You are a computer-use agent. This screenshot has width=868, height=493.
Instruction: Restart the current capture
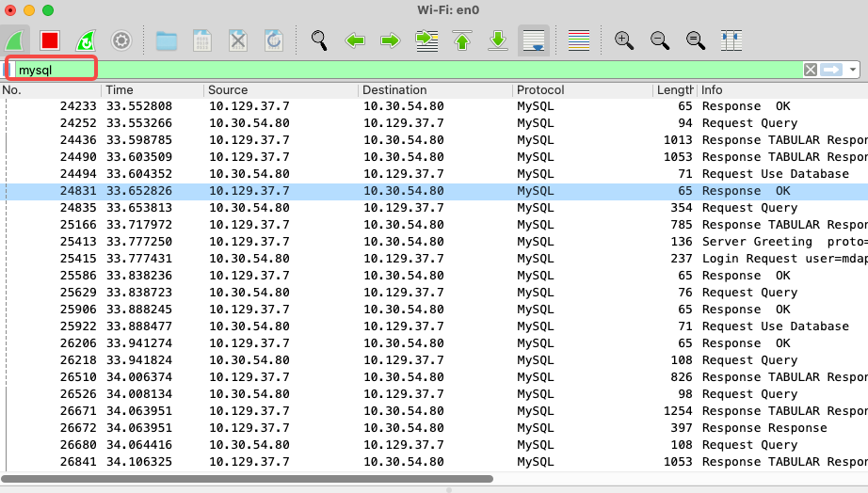86,40
